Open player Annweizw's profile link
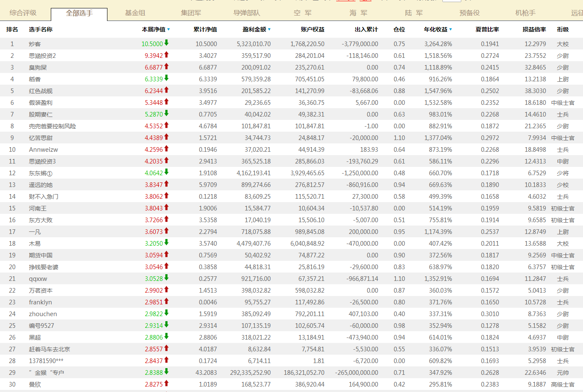This screenshot has width=583, height=392. (x=43, y=150)
